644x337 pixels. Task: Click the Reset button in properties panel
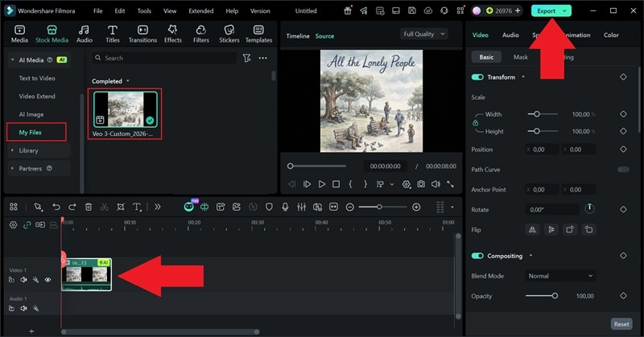click(x=621, y=324)
